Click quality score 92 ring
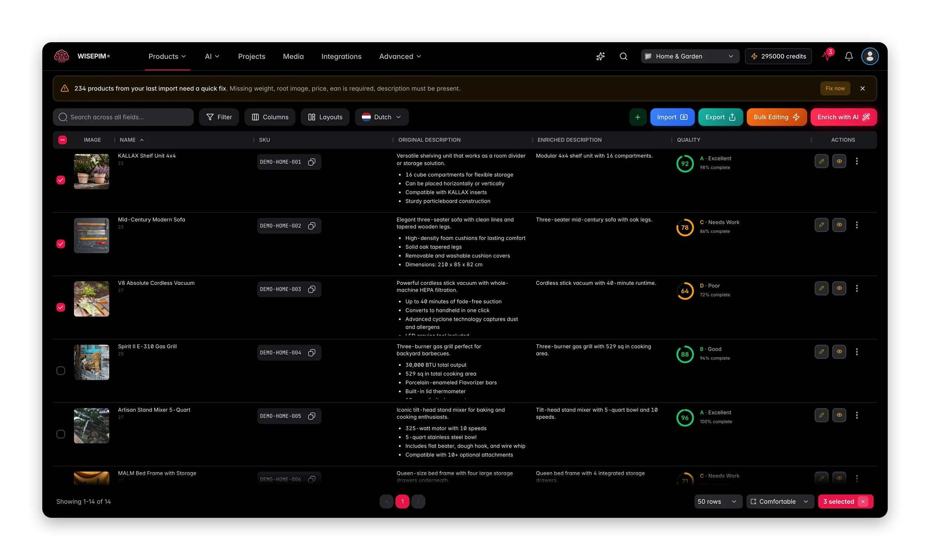The height and width of the screenshot is (560, 930). (x=685, y=164)
